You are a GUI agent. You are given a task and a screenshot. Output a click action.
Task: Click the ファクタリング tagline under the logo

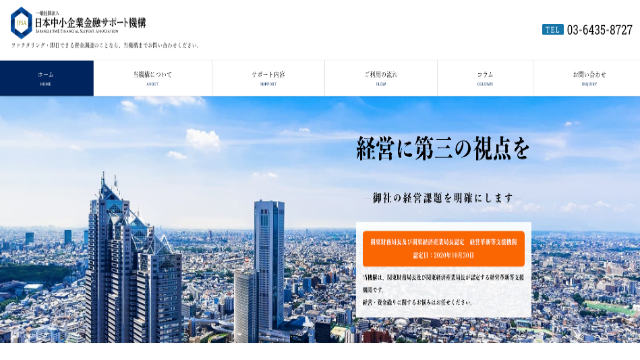click(105, 45)
